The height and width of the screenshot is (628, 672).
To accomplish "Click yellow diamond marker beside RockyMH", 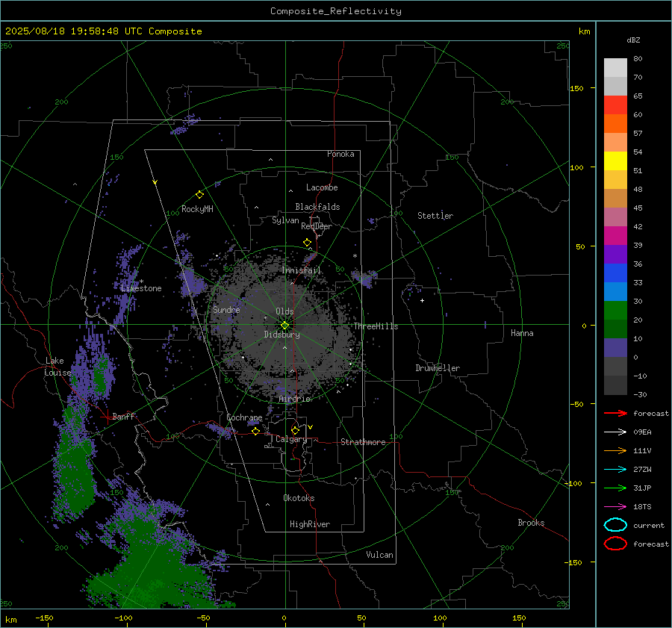I will 199,195.
